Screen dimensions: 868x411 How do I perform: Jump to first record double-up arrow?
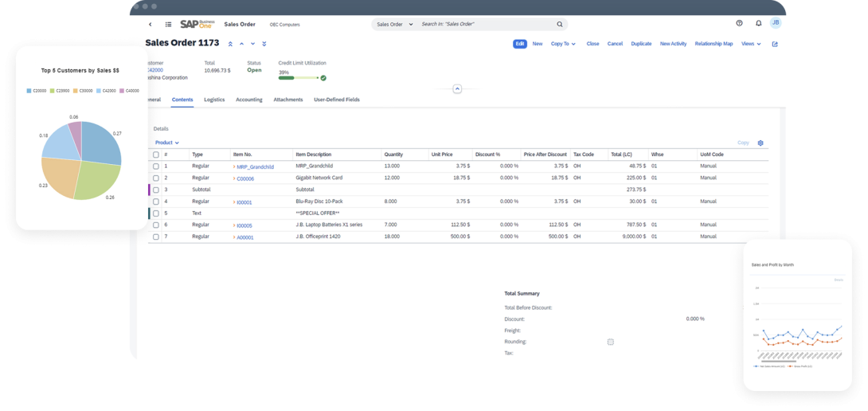click(x=231, y=44)
